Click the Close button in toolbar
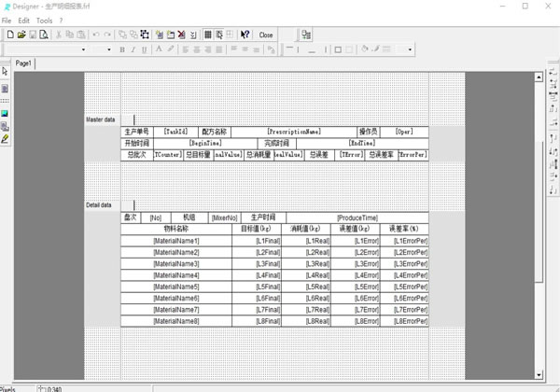Screen dimensions: 560x392 [266, 35]
